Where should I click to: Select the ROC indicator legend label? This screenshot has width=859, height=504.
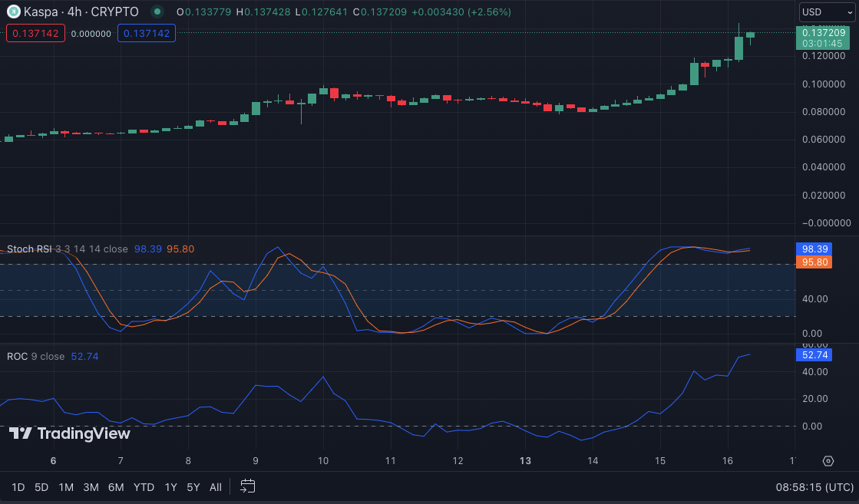click(17, 357)
